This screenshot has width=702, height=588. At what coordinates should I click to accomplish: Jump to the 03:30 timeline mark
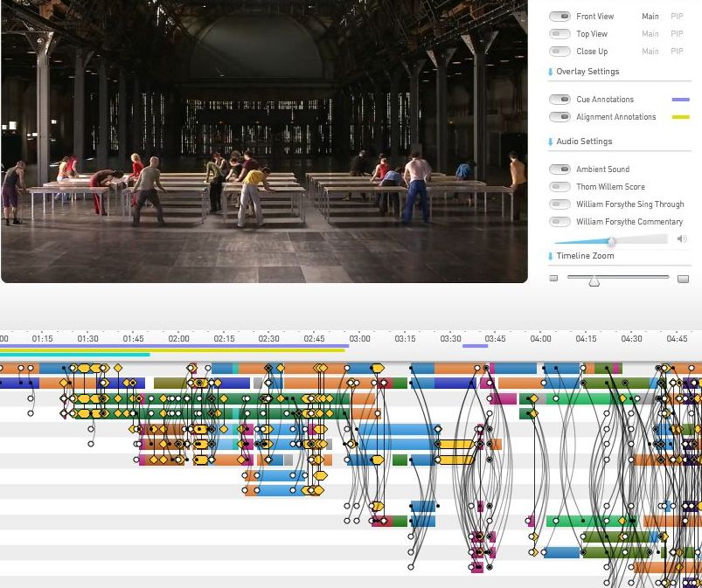coord(450,339)
